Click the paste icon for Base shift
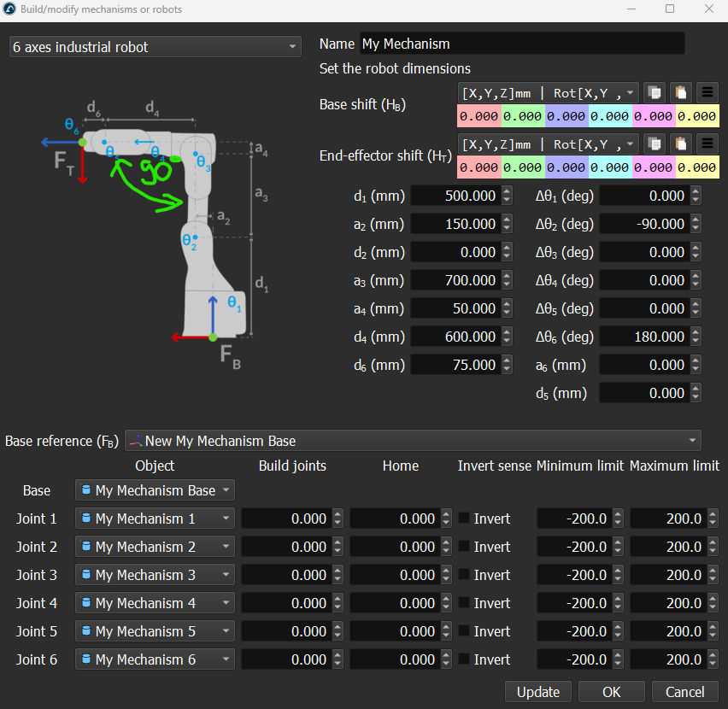This screenshot has height=709, width=728. point(680,92)
